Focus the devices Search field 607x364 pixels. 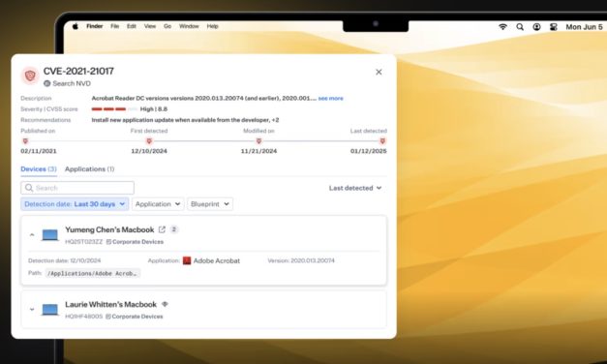click(77, 188)
